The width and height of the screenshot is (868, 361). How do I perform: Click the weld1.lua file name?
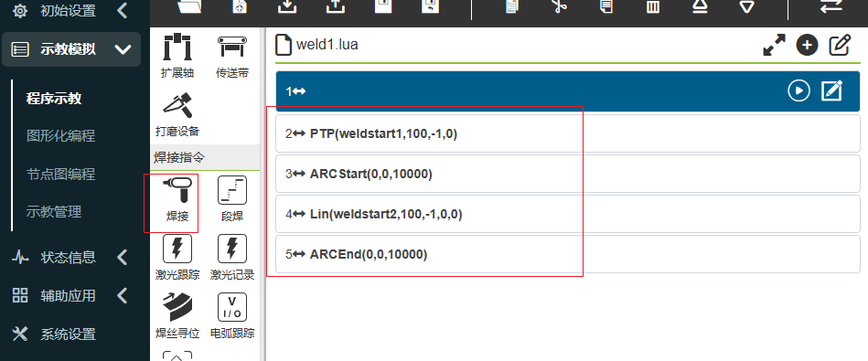[327, 44]
